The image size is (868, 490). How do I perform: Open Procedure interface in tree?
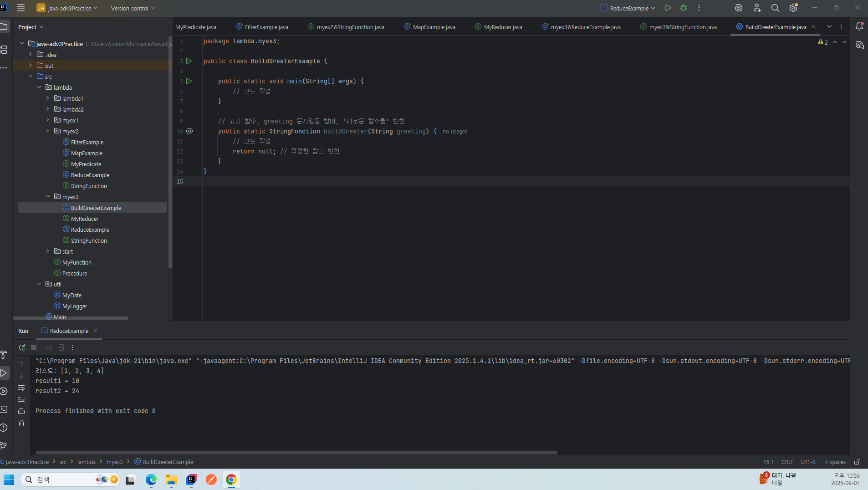(x=75, y=273)
